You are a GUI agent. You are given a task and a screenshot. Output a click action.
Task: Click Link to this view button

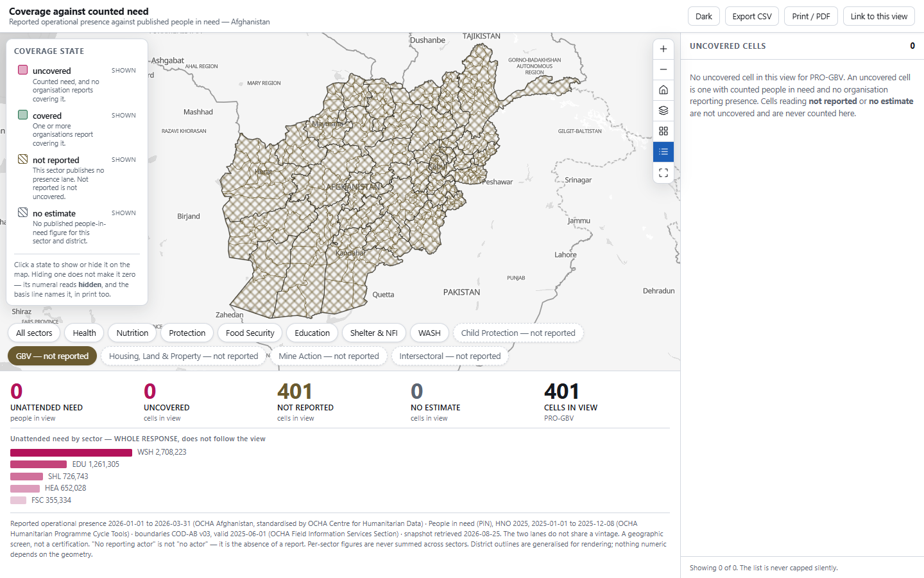pyautogui.click(x=879, y=16)
